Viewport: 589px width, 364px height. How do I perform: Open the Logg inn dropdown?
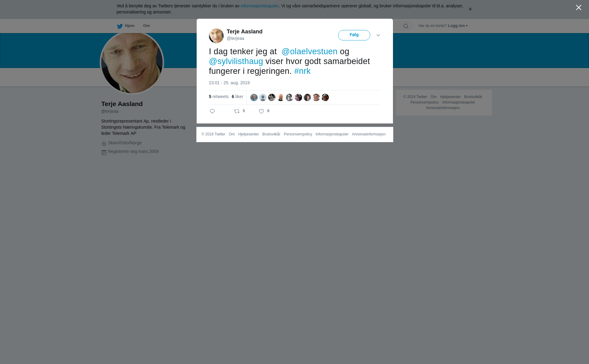458,26
